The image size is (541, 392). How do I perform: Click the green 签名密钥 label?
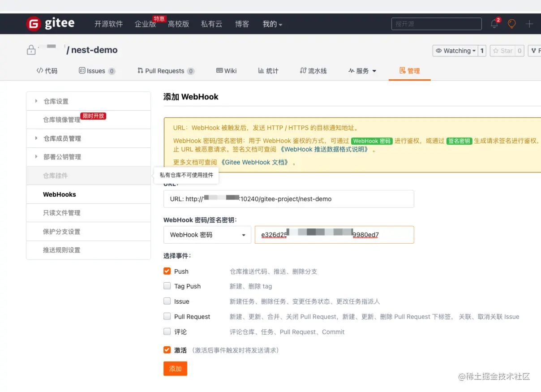459,141
